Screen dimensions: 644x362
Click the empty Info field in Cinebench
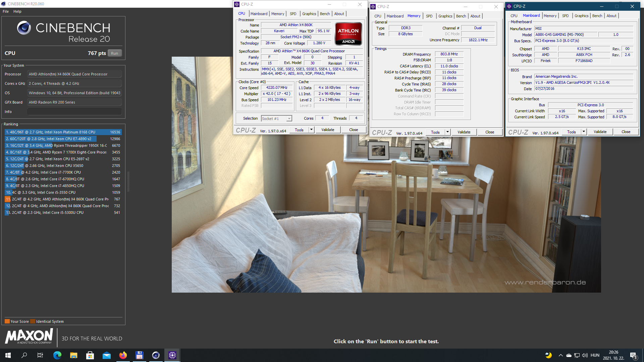74,112
